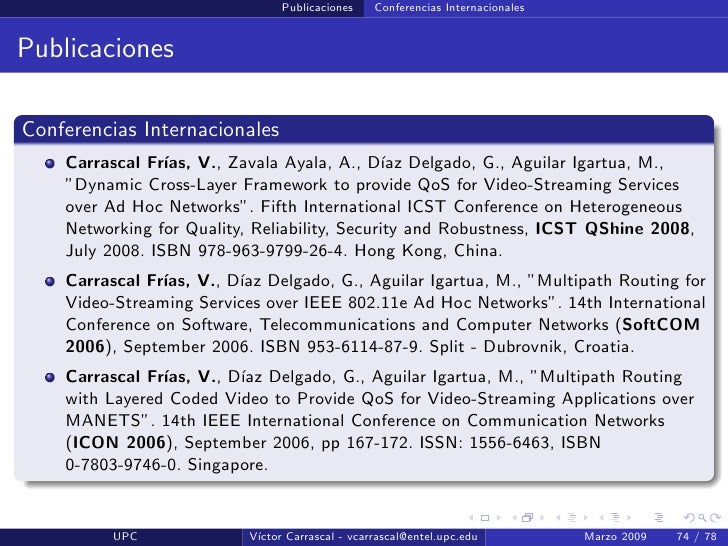
Task: Click the previous section arrow
Action: (602, 518)
